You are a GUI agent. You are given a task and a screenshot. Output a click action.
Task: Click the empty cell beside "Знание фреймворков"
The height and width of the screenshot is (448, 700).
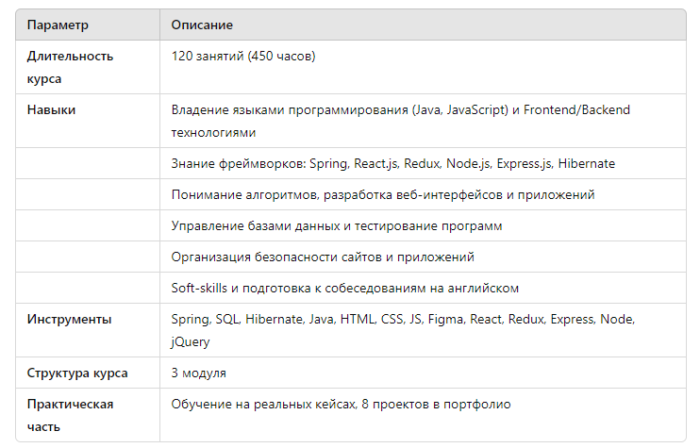[87, 163]
